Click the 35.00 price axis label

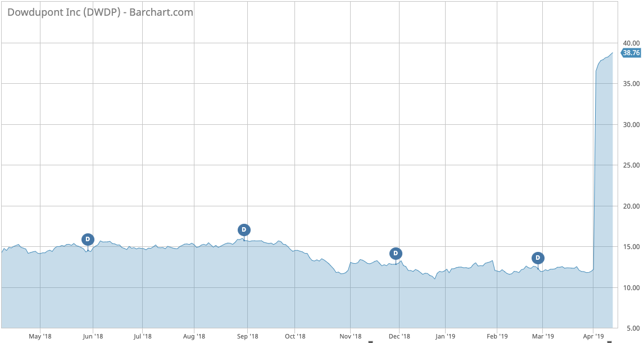(631, 84)
